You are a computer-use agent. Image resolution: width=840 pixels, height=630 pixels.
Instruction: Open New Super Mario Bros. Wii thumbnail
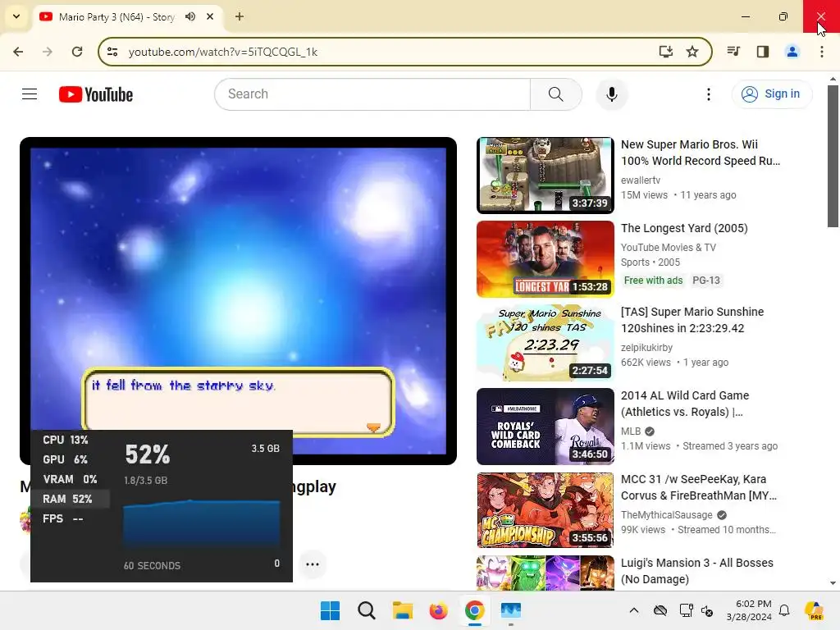[x=546, y=176]
